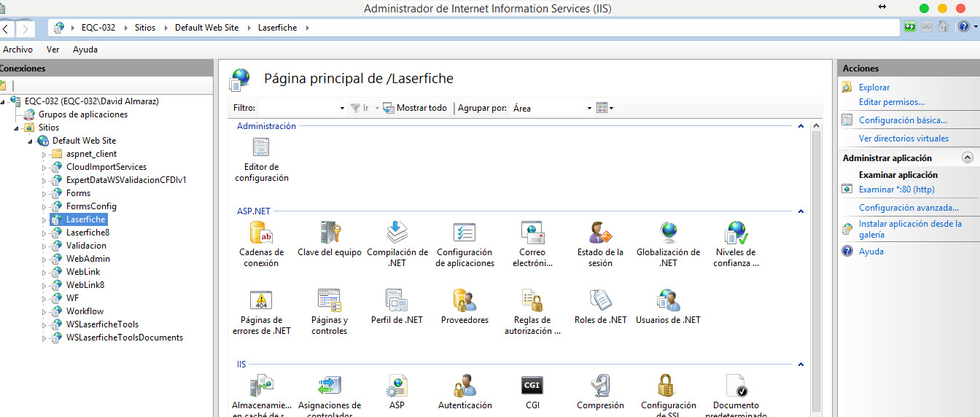
Task: Open Configuración básica link
Action: click(903, 120)
